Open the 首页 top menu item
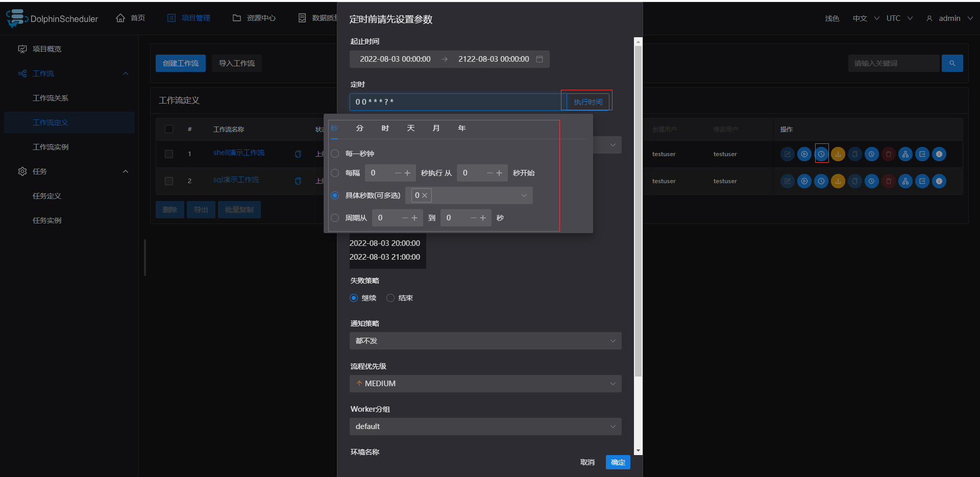The height and width of the screenshot is (477, 980). point(131,18)
